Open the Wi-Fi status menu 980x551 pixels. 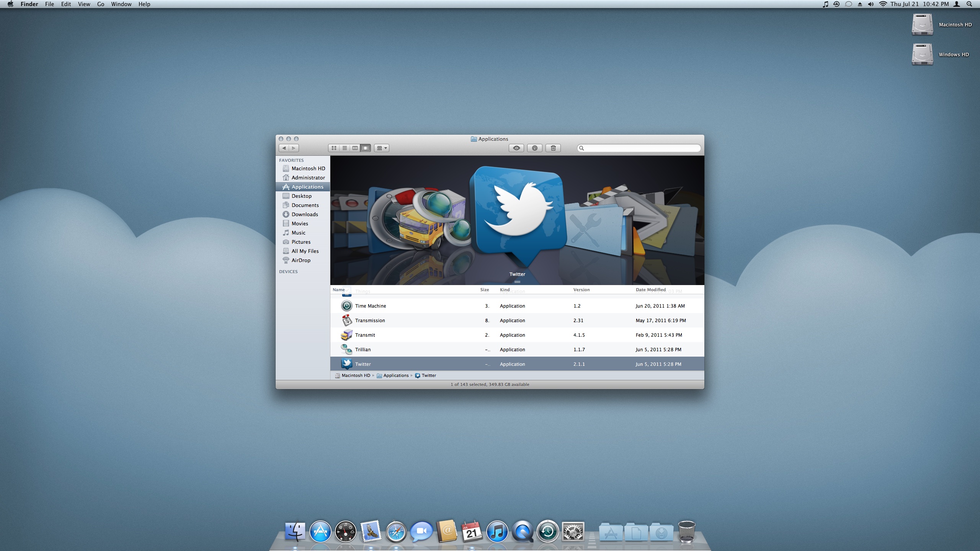point(883,4)
